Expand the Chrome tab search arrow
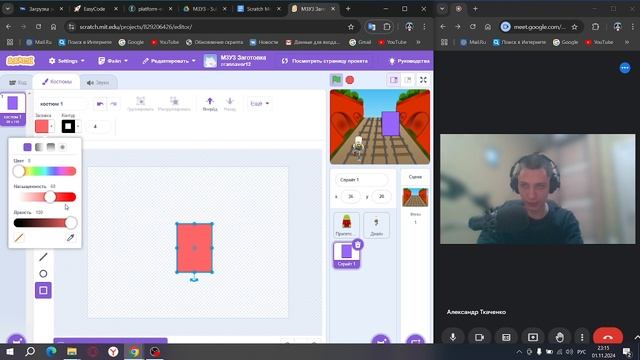The height and width of the screenshot is (360, 640). tap(8, 9)
